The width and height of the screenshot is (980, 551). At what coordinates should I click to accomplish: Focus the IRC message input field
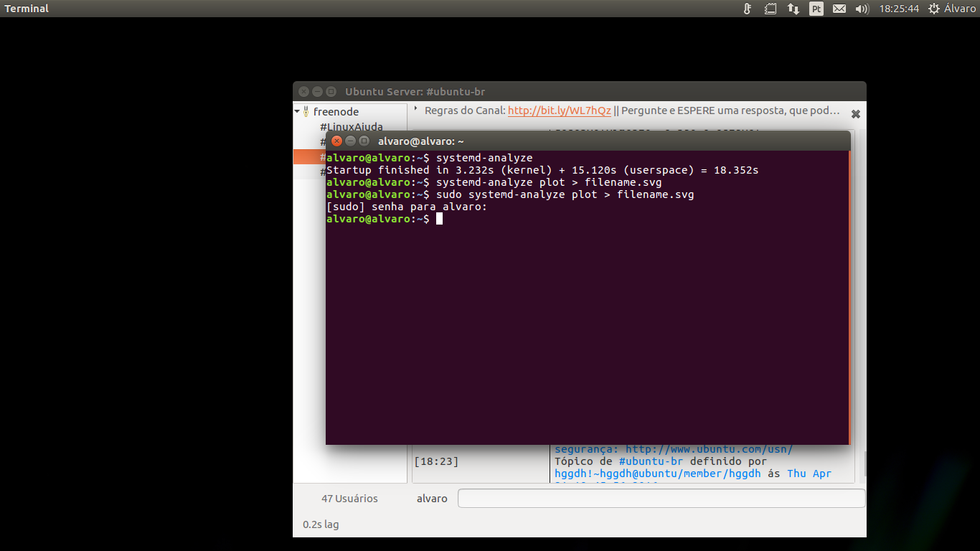pos(661,498)
